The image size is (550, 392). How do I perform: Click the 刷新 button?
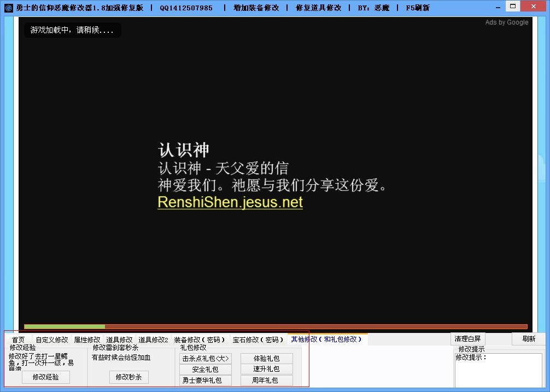point(529,339)
